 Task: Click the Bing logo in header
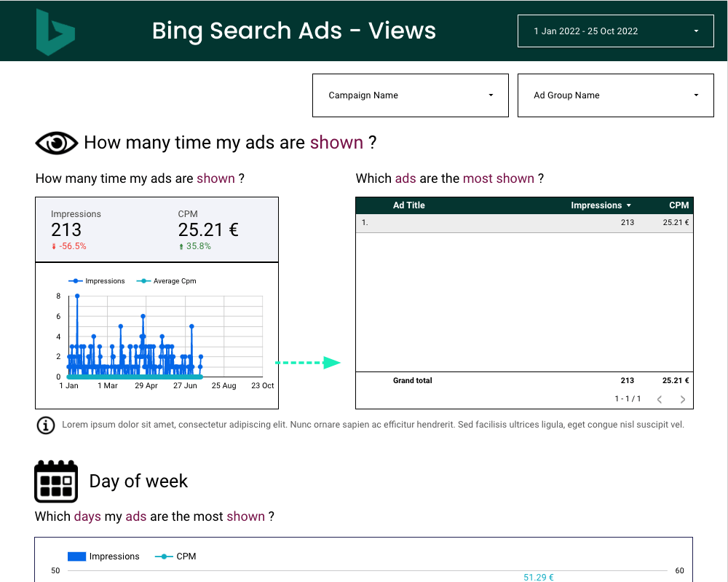pos(55,32)
